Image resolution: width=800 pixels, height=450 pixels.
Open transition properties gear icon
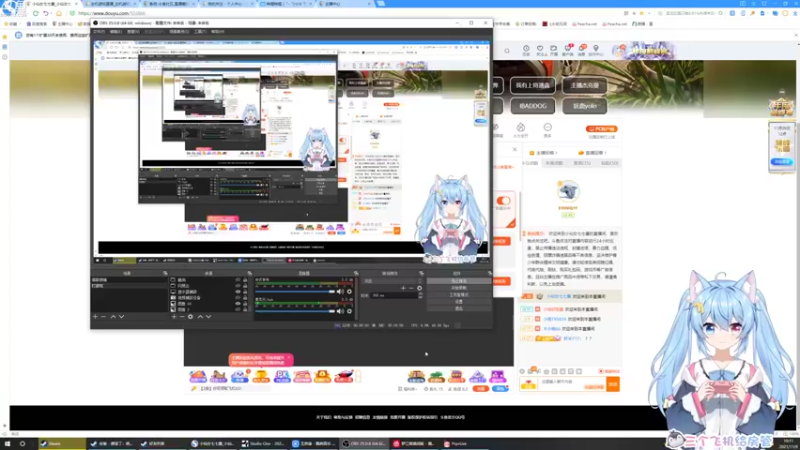point(419,288)
